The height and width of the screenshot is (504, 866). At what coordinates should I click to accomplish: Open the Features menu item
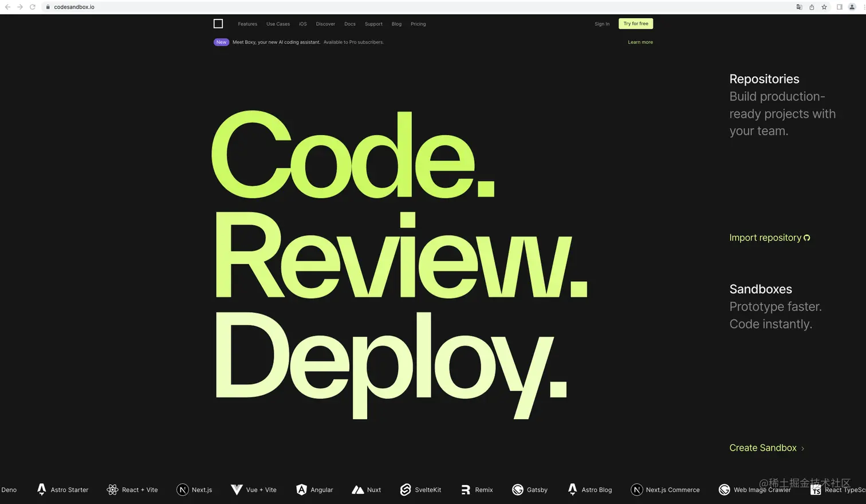tap(247, 24)
